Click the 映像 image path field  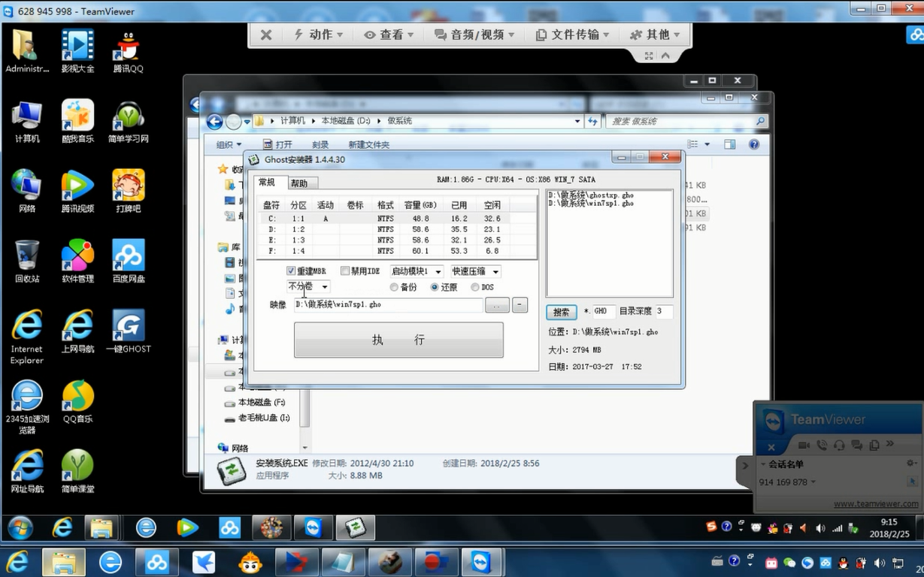pyautogui.click(x=388, y=305)
